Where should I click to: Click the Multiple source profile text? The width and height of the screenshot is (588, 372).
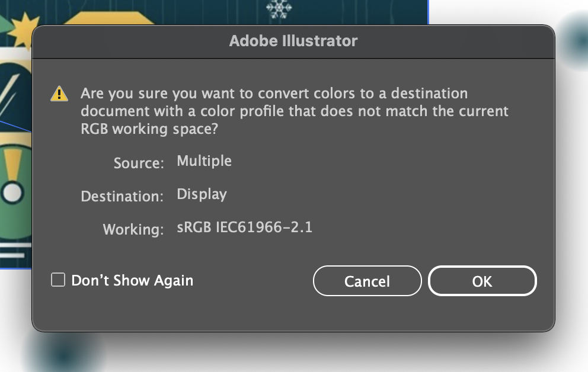pos(204,161)
